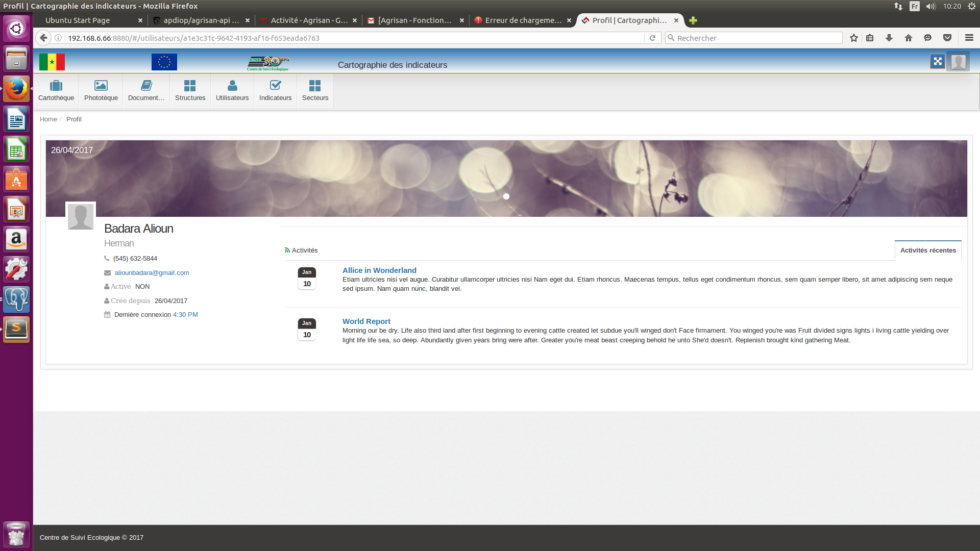Image resolution: width=980 pixels, height=551 pixels.
Task: Click the 4:30 PM last connection link
Action: (x=185, y=315)
